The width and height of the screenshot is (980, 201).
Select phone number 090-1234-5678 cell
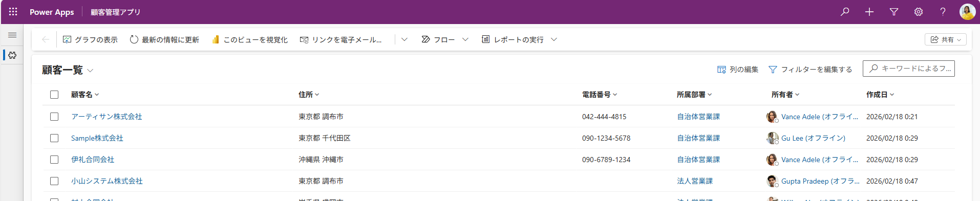[606, 138]
